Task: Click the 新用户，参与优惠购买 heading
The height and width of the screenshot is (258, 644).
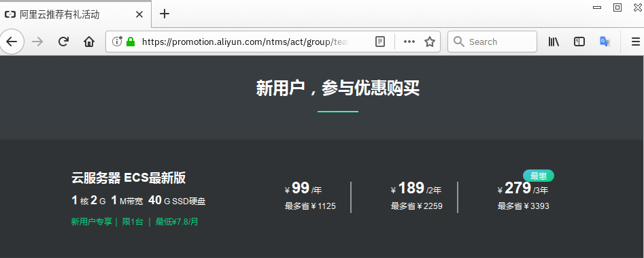Action: pos(337,88)
